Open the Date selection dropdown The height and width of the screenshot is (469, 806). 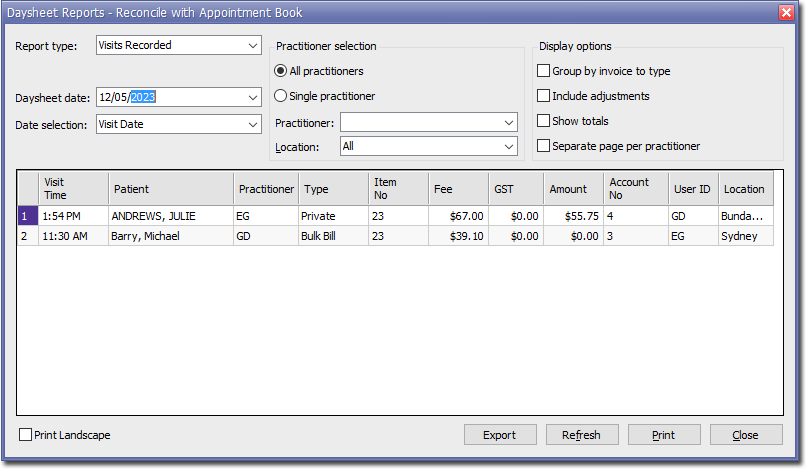click(x=252, y=124)
